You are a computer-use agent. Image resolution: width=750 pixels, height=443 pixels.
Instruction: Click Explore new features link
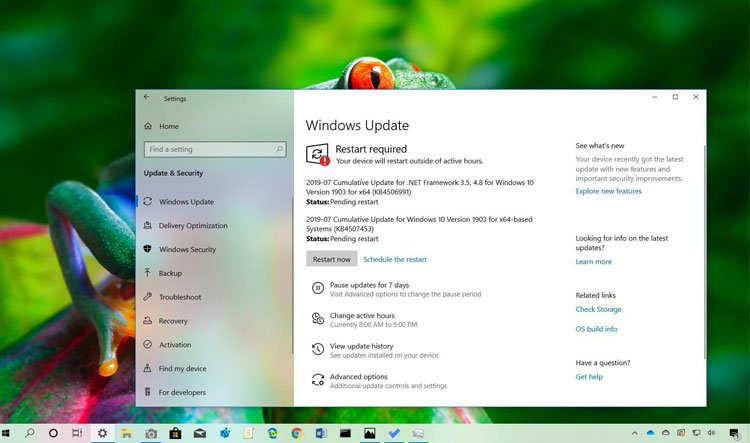tap(608, 191)
